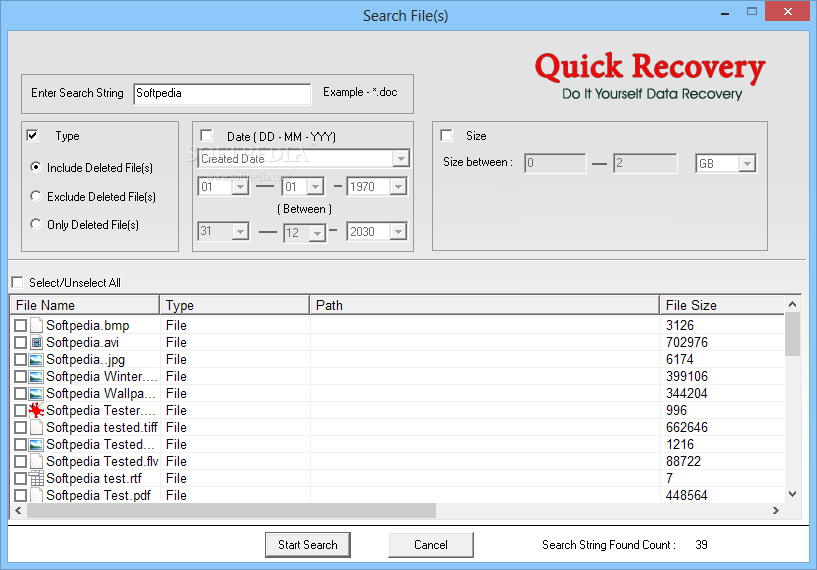Click file size value 399106

[x=687, y=376]
